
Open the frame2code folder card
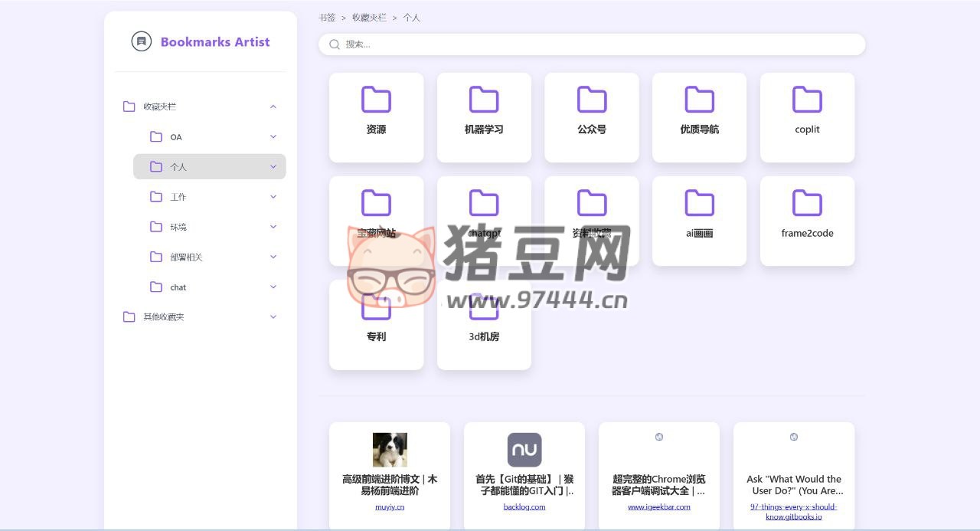[x=807, y=221]
